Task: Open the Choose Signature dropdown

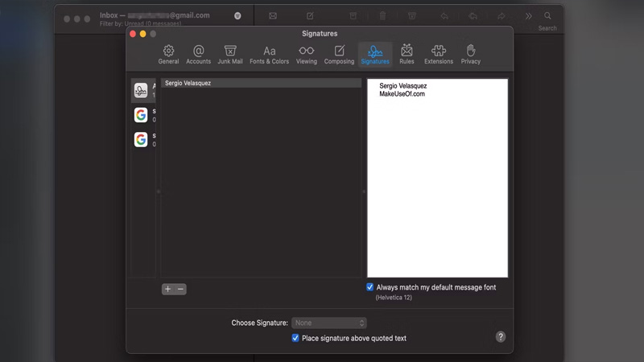Action: (x=329, y=323)
